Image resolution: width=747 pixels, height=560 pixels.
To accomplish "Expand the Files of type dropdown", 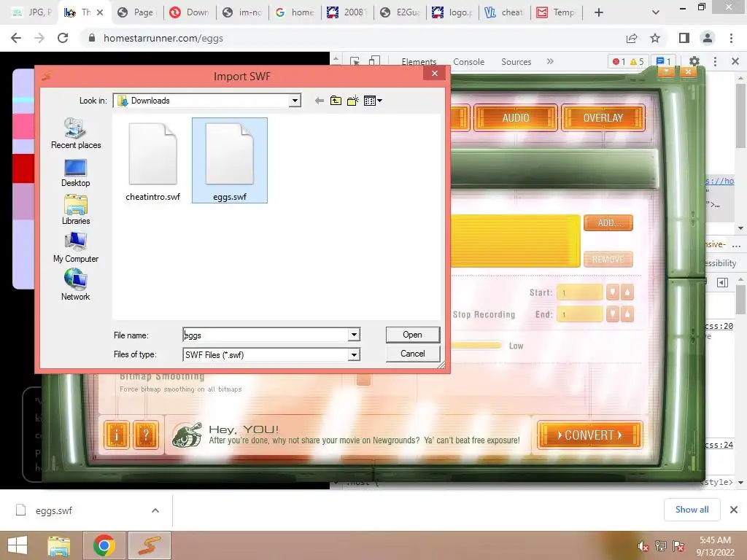I will (354, 355).
